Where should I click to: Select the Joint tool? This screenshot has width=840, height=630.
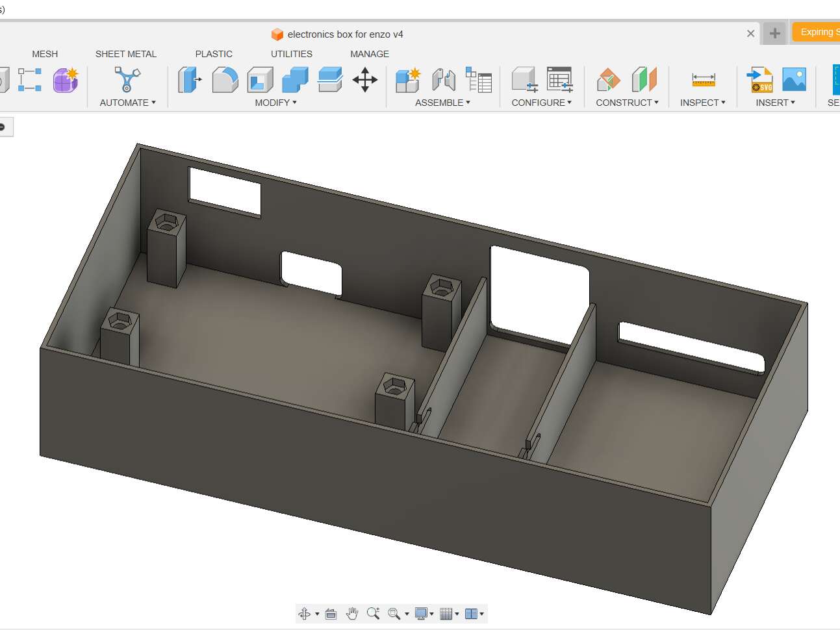click(x=444, y=80)
